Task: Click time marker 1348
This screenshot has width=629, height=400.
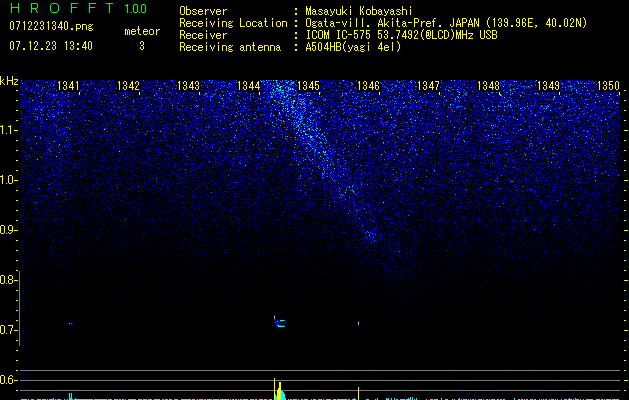Action: coord(489,86)
